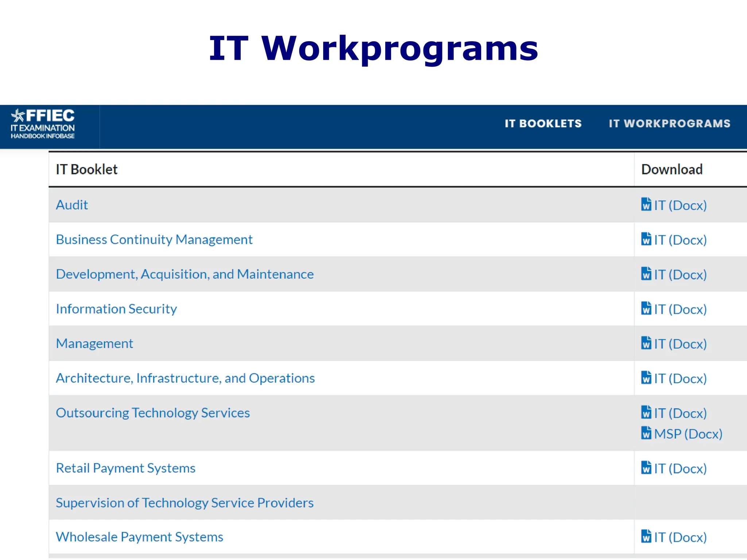Screen dimensions: 747x560
Task: Open the IT Booklets menu
Action: pos(543,124)
